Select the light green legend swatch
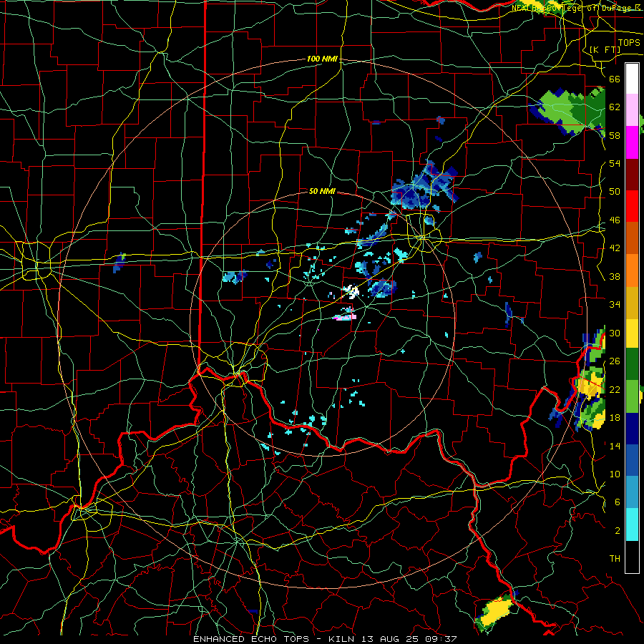 632,396
